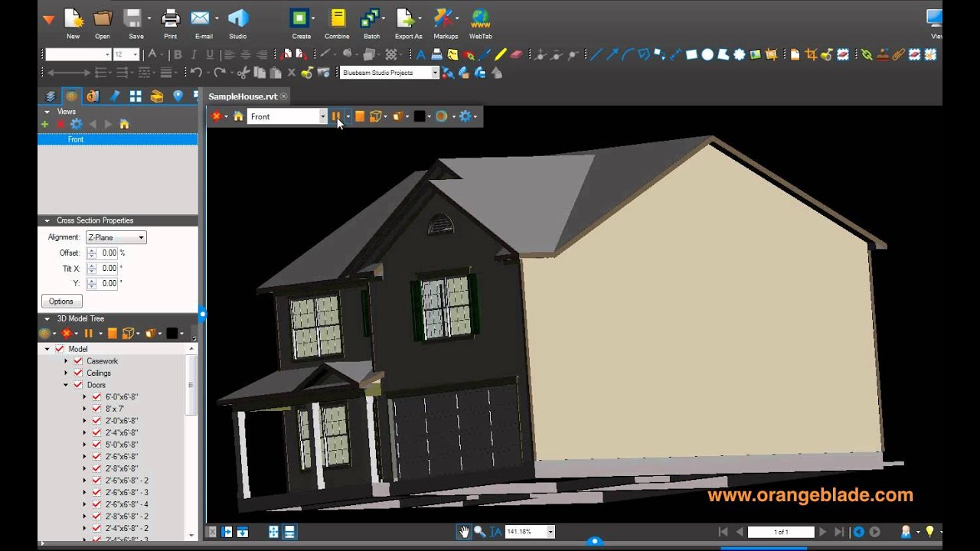Image resolution: width=980 pixels, height=551 pixels.
Task: Toggle the 8' x 7' door checkbox
Action: point(96,409)
